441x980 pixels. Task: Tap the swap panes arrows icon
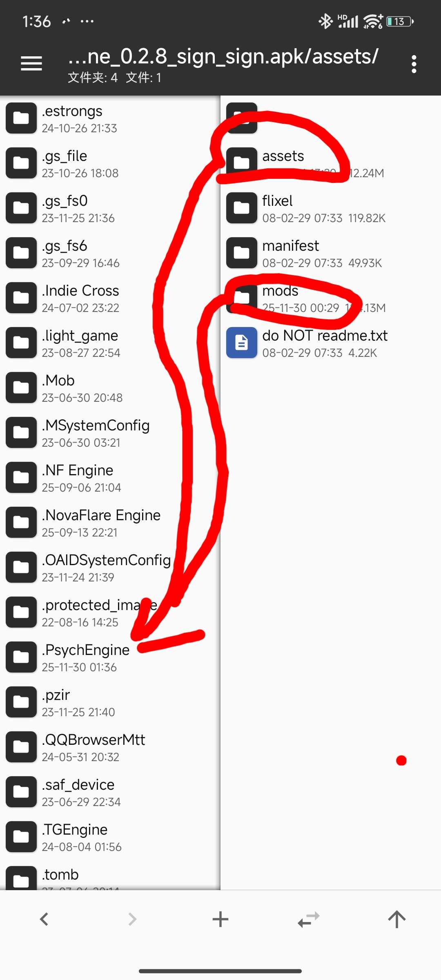(x=309, y=919)
